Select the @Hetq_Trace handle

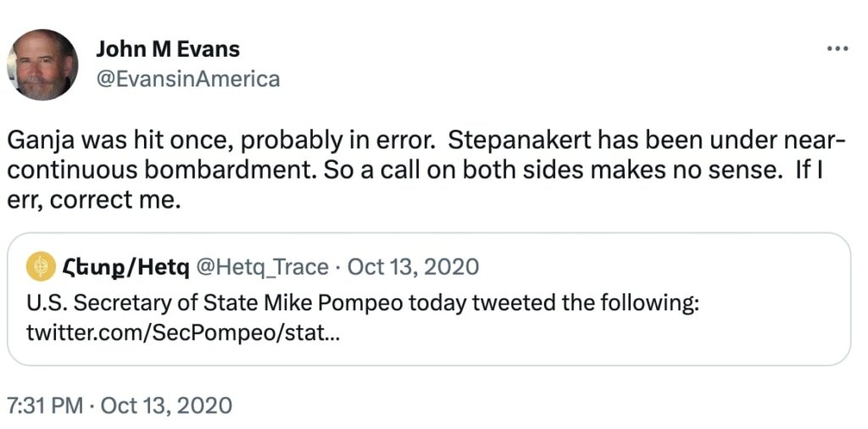click(x=262, y=267)
